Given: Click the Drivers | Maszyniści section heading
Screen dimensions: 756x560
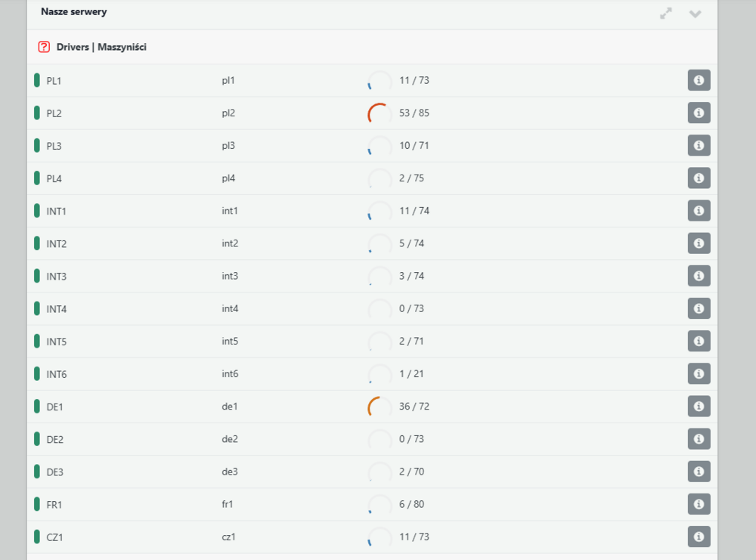Looking at the screenshot, I should click(101, 47).
